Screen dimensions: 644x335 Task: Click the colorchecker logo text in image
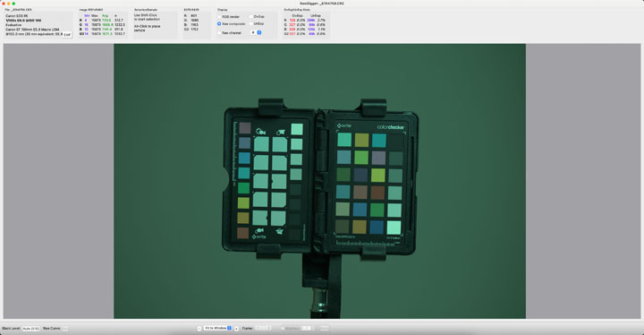(391, 127)
